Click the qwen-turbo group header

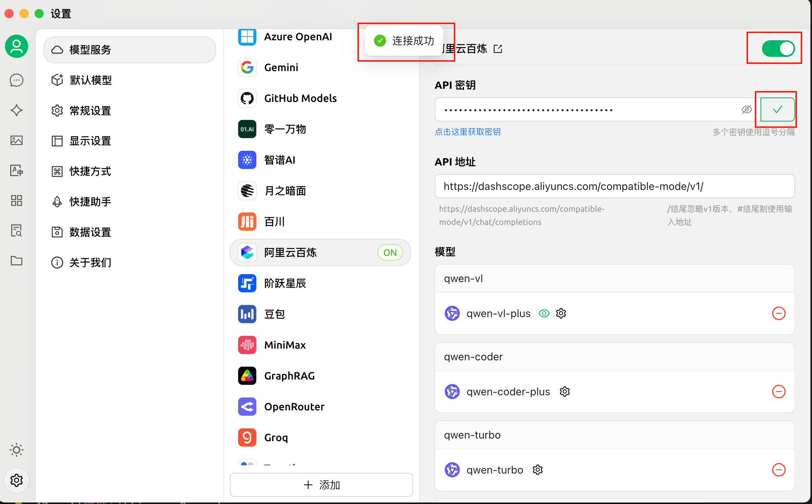coord(615,435)
